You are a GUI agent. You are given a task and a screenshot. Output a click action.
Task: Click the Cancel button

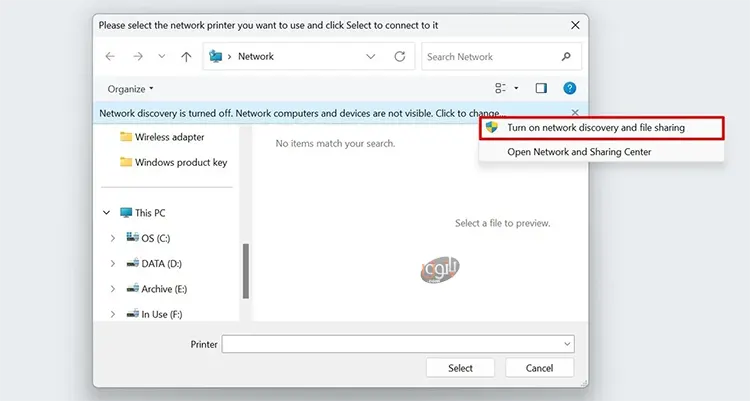click(540, 368)
